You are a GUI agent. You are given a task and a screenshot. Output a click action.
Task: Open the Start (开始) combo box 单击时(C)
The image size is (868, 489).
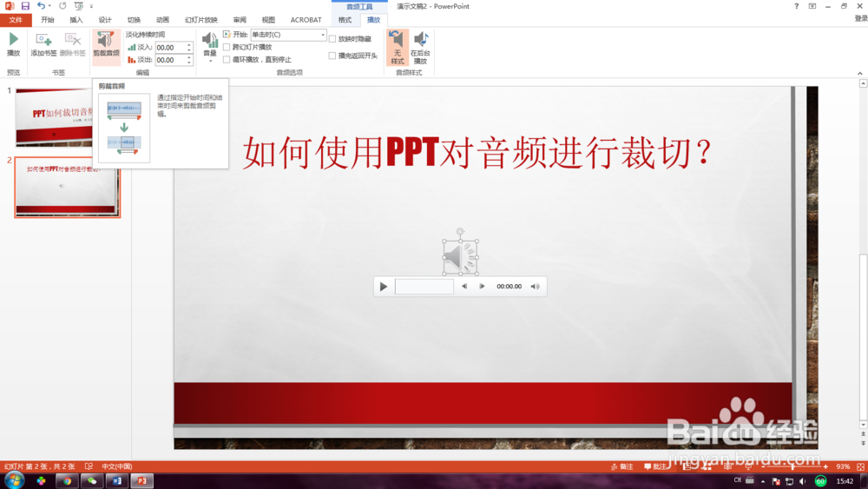click(x=288, y=35)
